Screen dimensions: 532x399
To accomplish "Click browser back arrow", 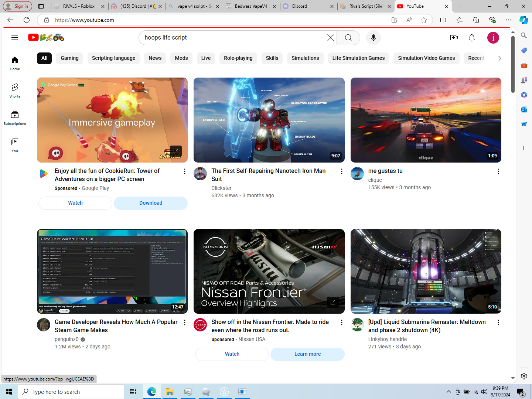I will point(10,20).
